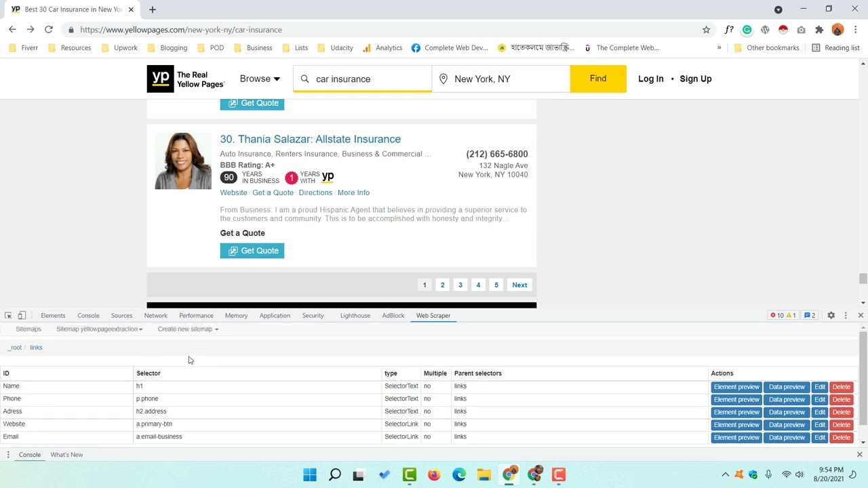This screenshot has width=868, height=488.
Task: Switch to the Console tab in DevTools
Action: 88,316
